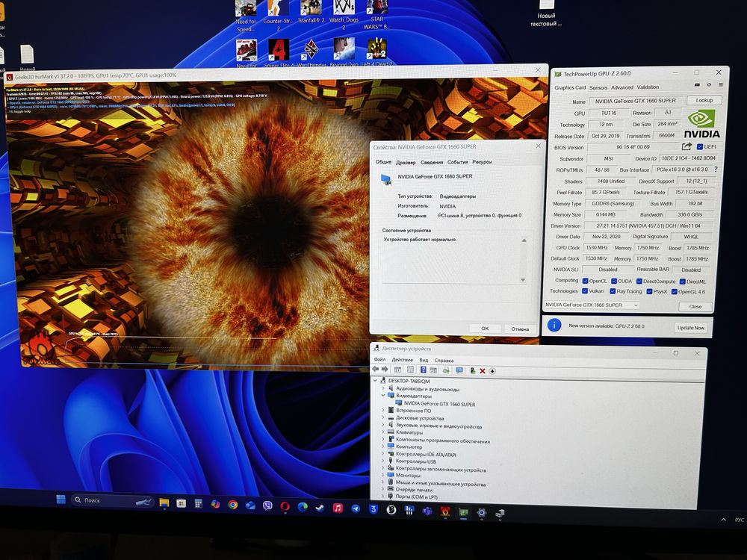Click the taskbar Поиск search box
The image size is (747, 560).
click(x=114, y=500)
